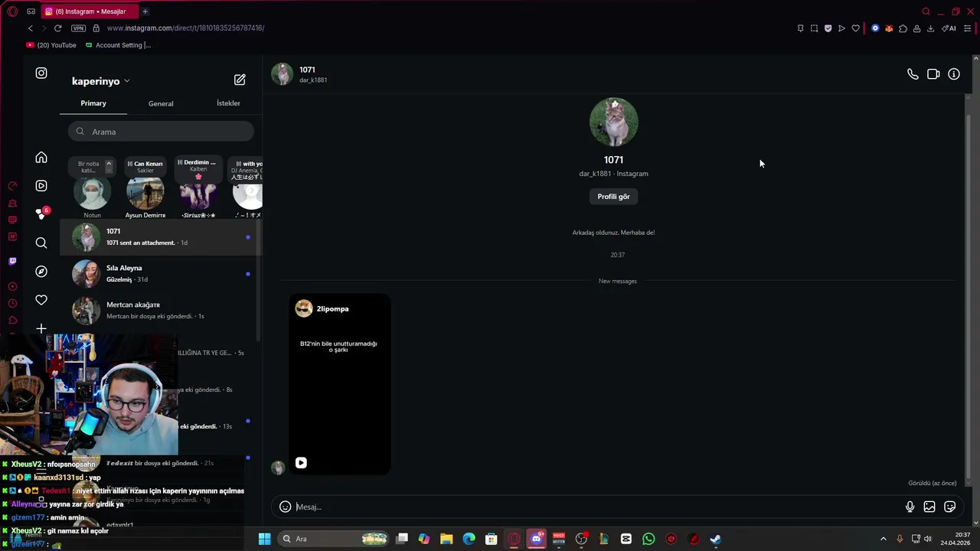
Task: Open Sıla Aleyna conversation
Action: 161,274
